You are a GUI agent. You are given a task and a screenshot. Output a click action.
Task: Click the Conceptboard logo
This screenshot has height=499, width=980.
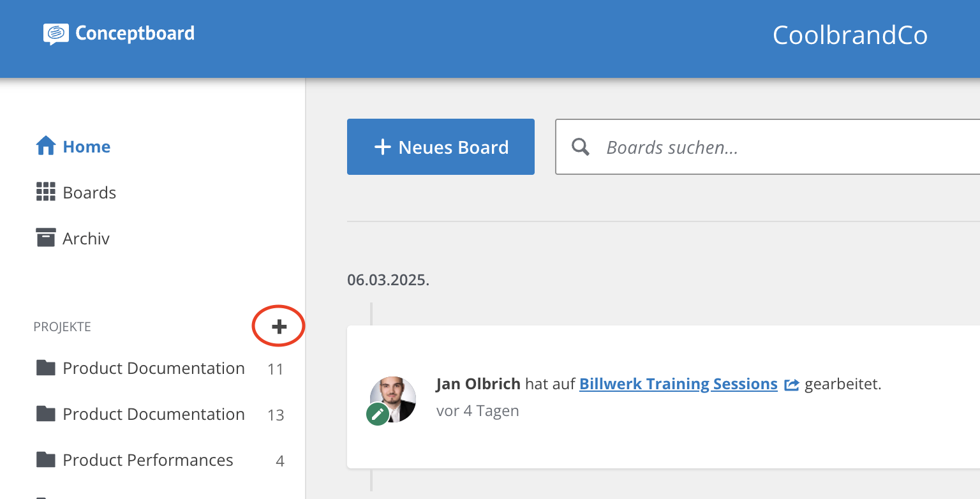click(119, 33)
